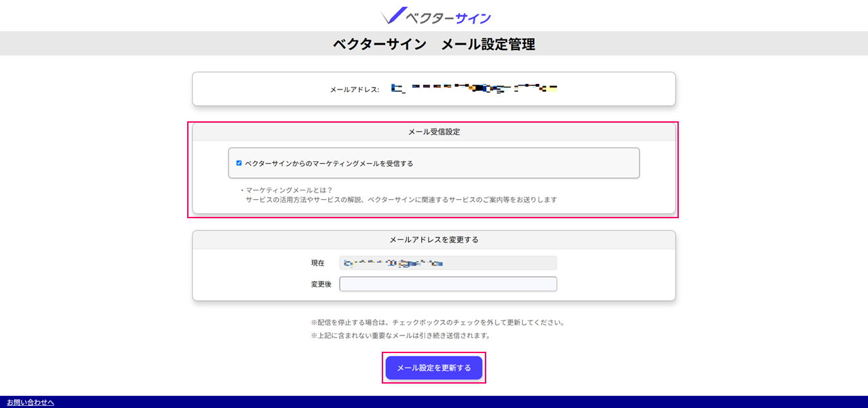The image size is (868, 408).
Task: Click the ベクターサインからのマーケティングメールを受信する label
Action: point(329,163)
